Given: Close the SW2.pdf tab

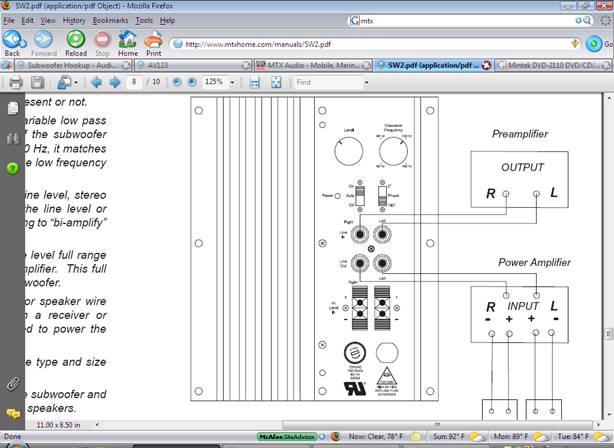Looking at the screenshot, I should 486,65.
